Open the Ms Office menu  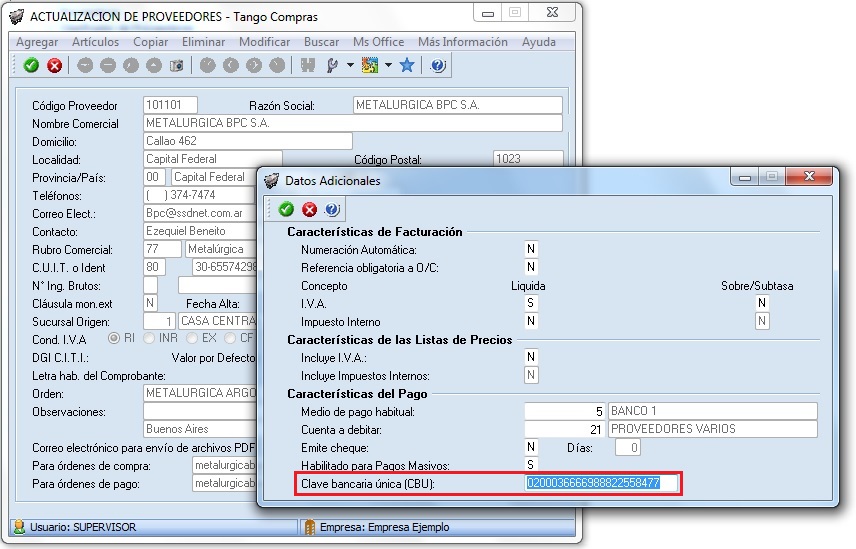coord(379,42)
